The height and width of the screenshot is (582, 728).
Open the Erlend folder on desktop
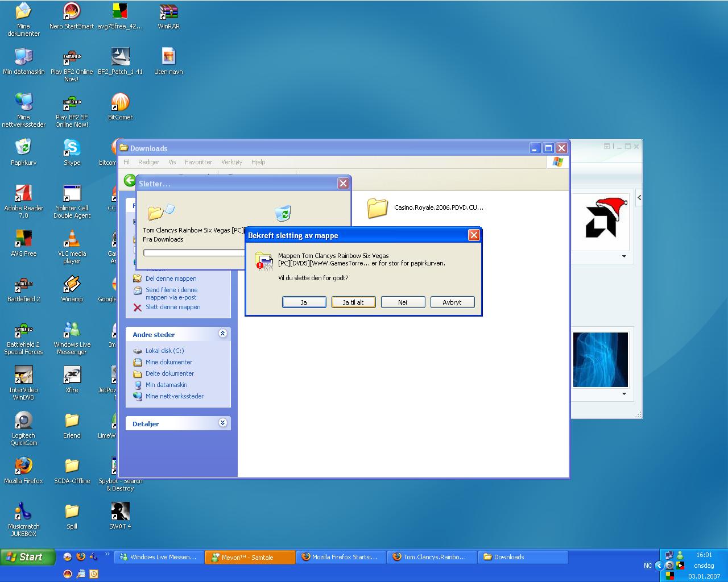pos(72,425)
